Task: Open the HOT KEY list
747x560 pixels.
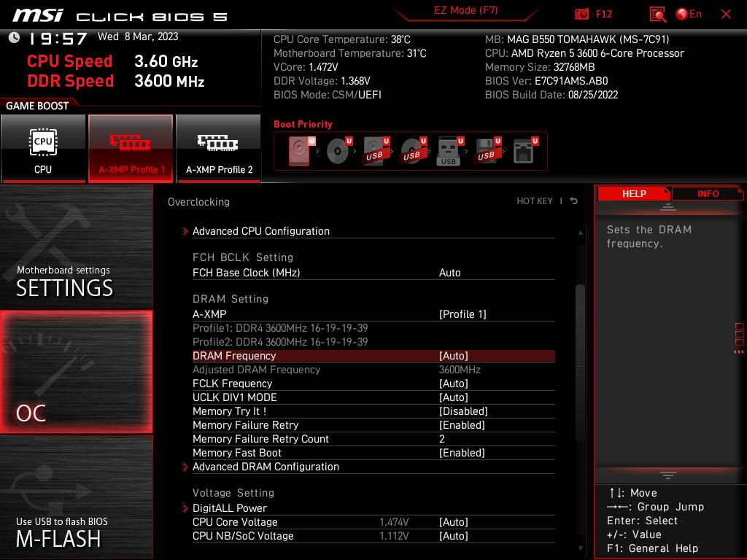Action: 535,201
